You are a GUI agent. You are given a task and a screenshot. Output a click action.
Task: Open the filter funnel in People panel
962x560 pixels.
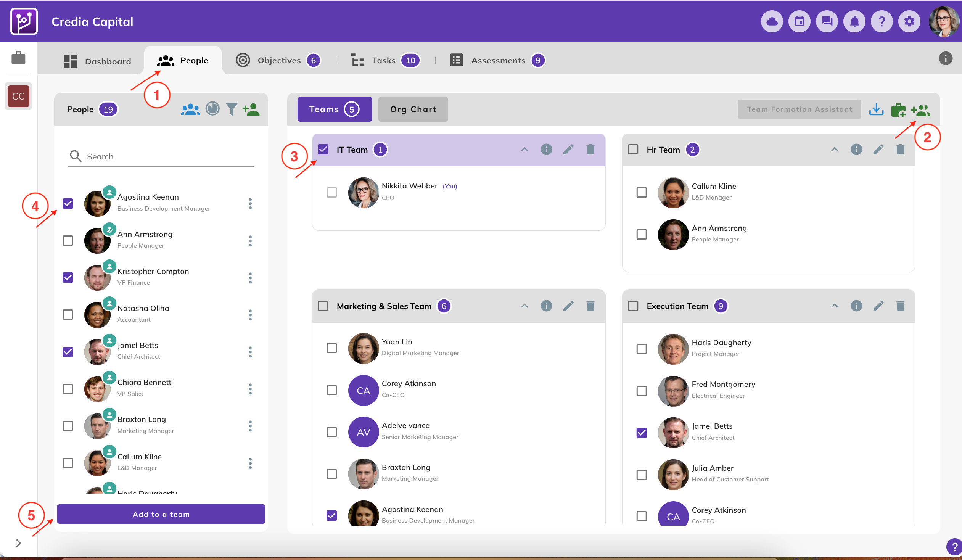click(231, 109)
